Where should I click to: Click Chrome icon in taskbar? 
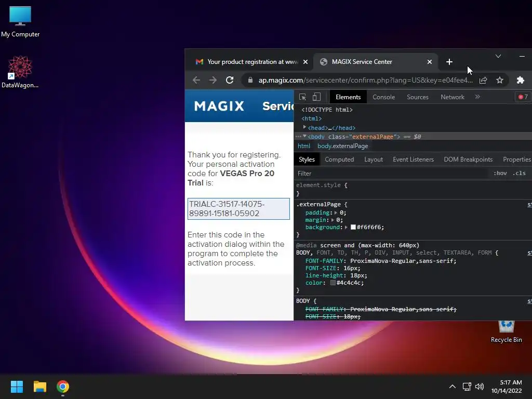pos(63,387)
